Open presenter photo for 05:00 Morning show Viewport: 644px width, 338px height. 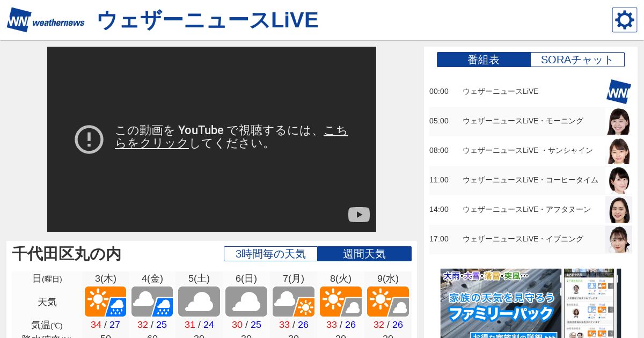point(619,121)
